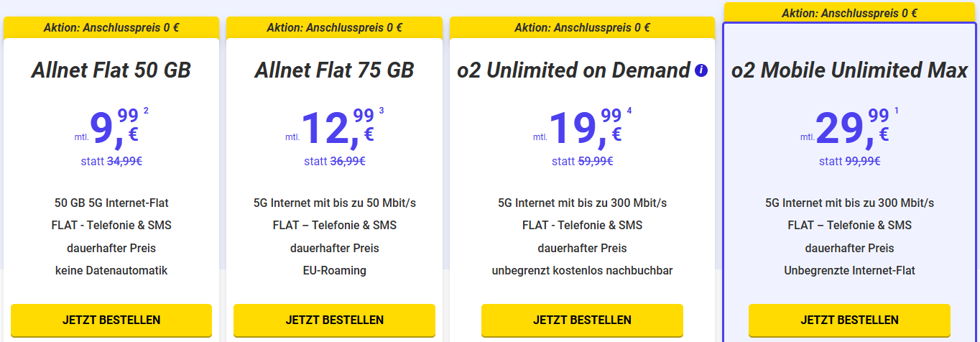Open footnote 2 next to 9,99 € price
This screenshot has height=342, width=980.
pyautogui.click(x=146, y=111)
